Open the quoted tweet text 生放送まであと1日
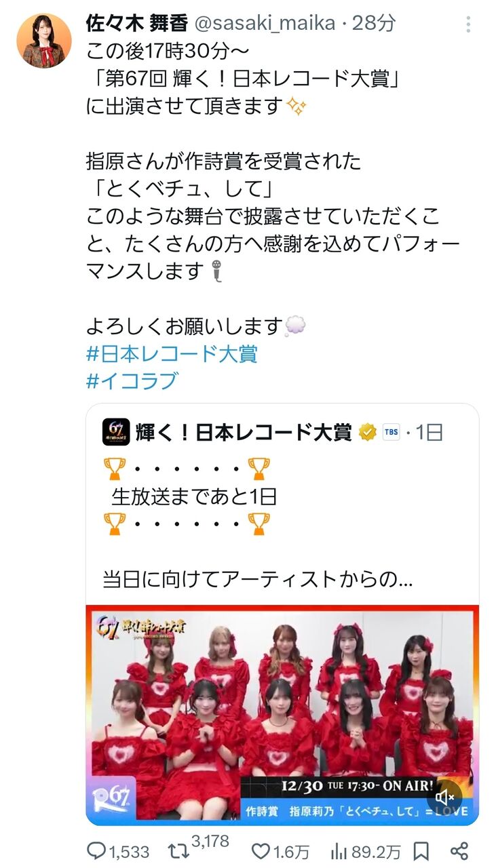Viewport: 496px width, 868px height. pos(194,496)
